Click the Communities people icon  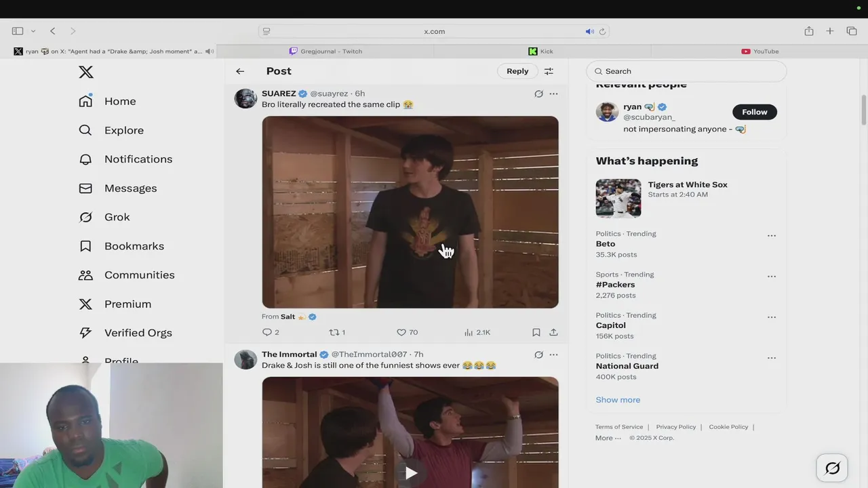(85, 275)
